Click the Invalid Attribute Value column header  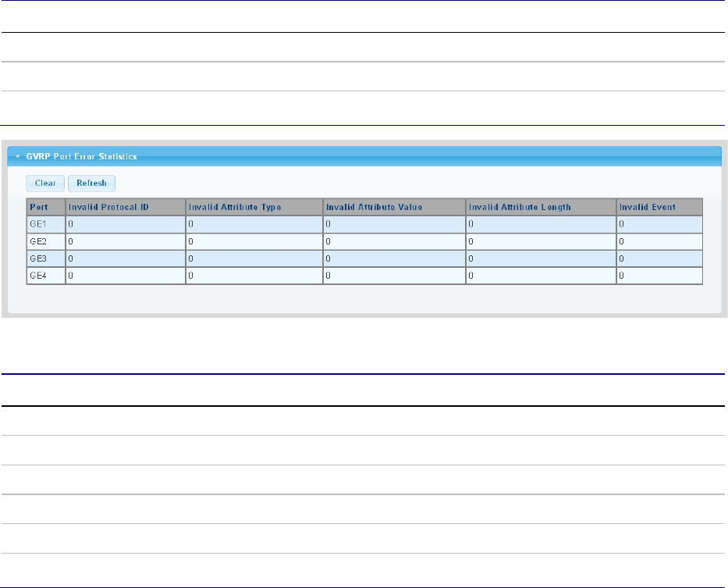coord(395,207)
